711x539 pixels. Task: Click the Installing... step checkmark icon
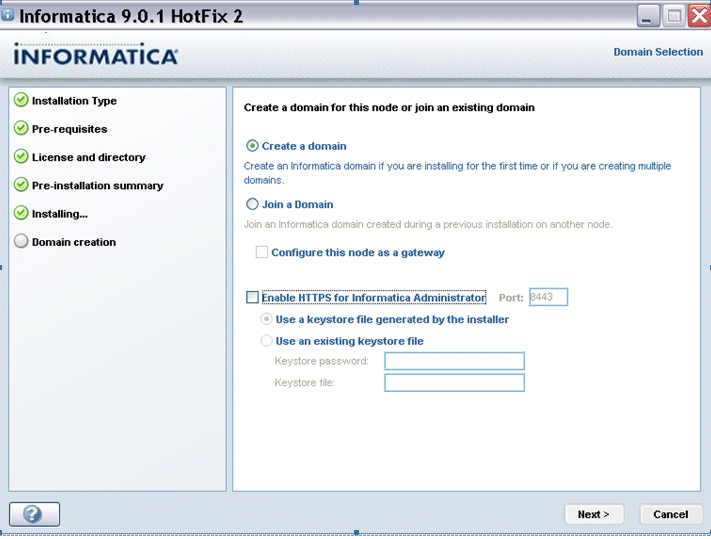(21, 213)
